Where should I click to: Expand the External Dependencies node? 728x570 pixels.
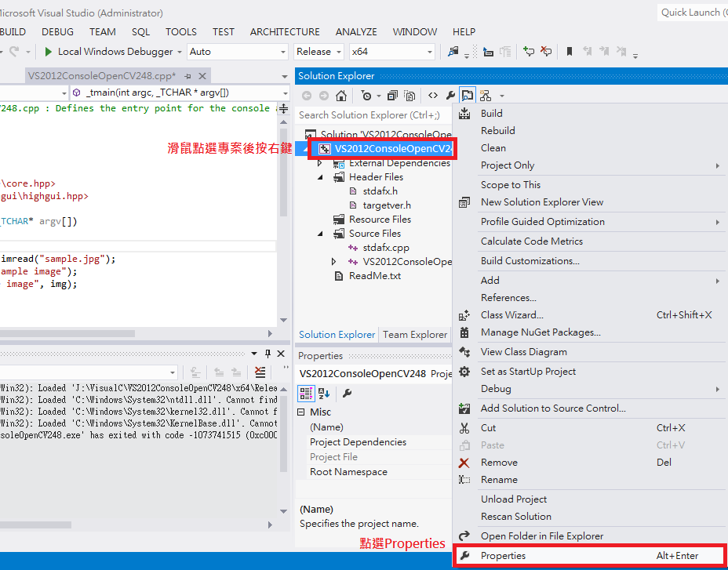click(320, 163)
